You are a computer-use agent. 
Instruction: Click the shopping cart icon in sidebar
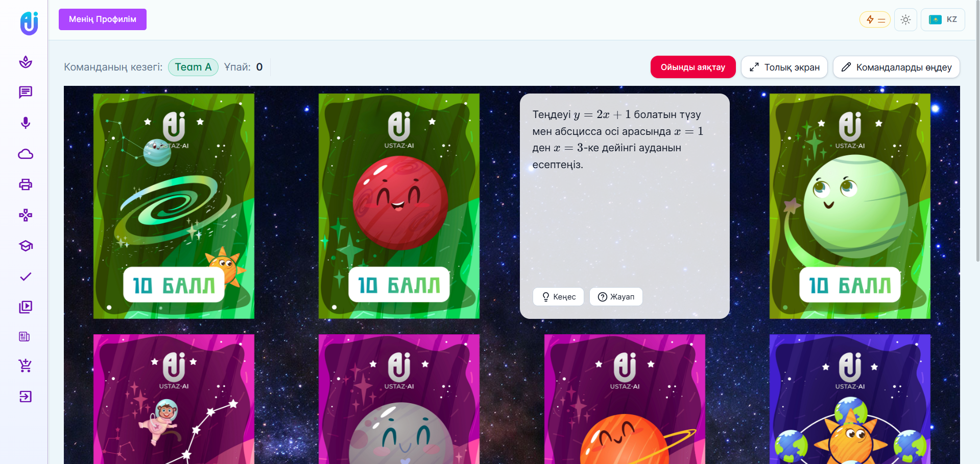(25, 365)
